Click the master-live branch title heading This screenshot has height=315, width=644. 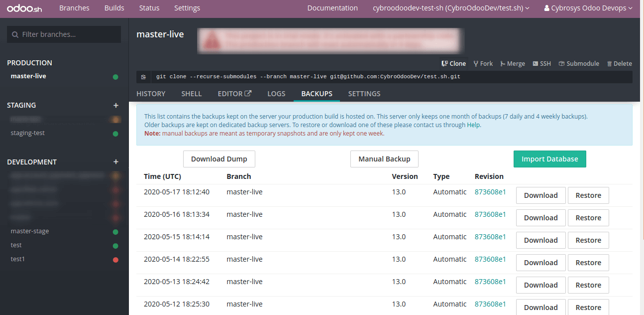point(160,34)
